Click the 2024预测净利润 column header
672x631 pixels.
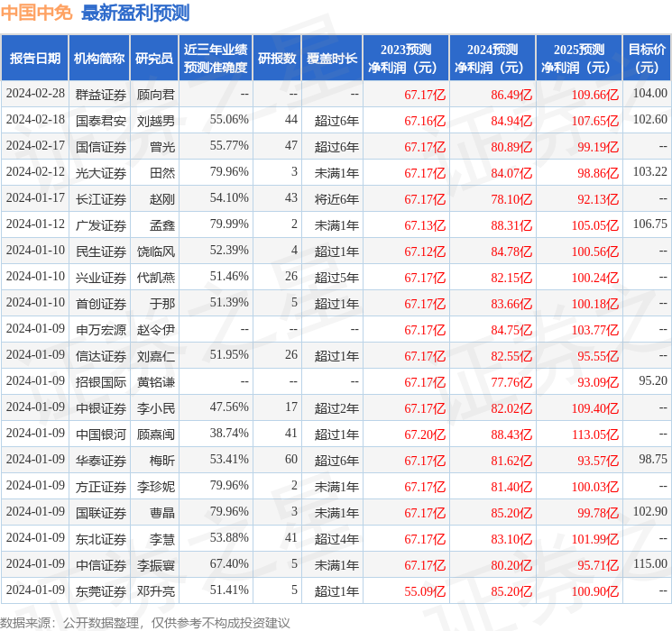pos(492,59)
